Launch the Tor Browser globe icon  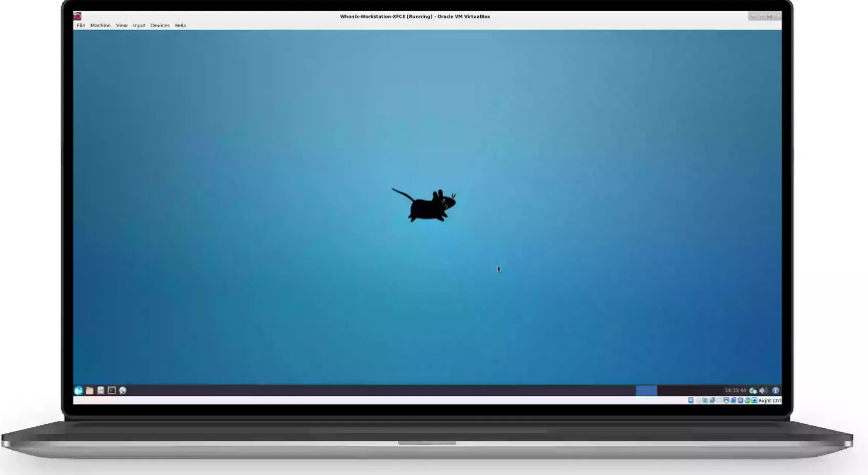tap(123, 390)
